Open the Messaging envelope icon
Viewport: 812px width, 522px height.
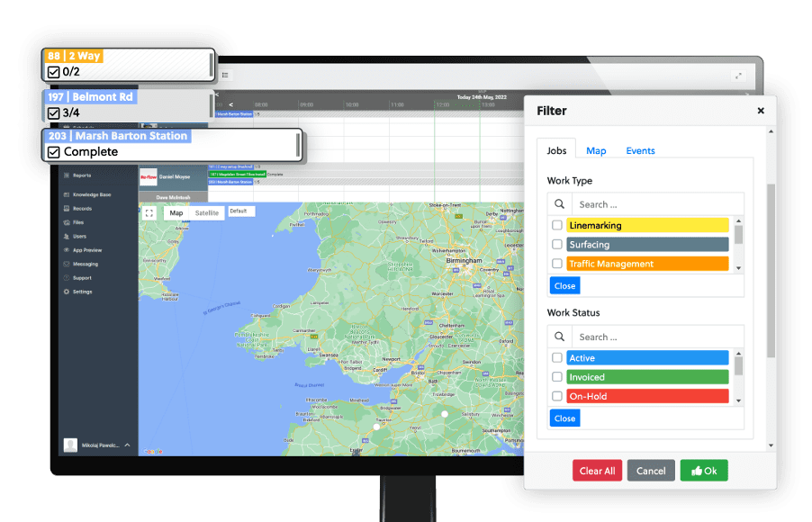[67, 264]
